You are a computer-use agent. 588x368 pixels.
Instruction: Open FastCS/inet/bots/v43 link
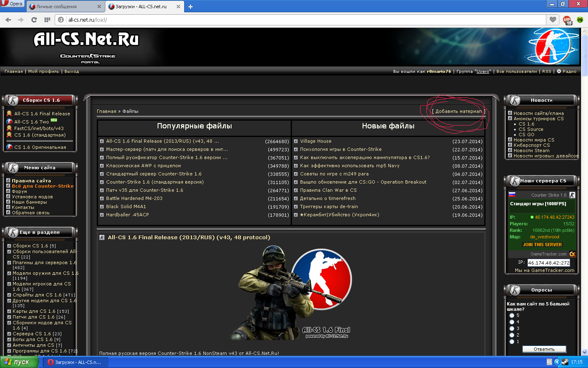[x=39, y=128]
